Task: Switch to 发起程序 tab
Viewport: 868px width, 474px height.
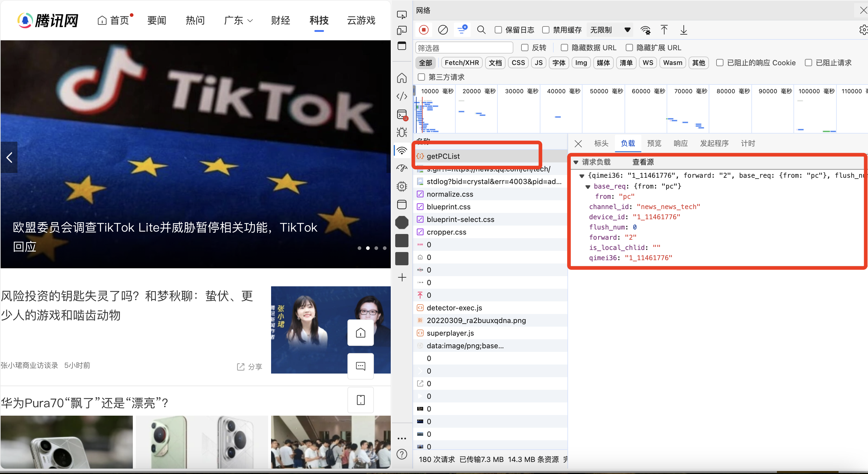Action: click(714, 144)
